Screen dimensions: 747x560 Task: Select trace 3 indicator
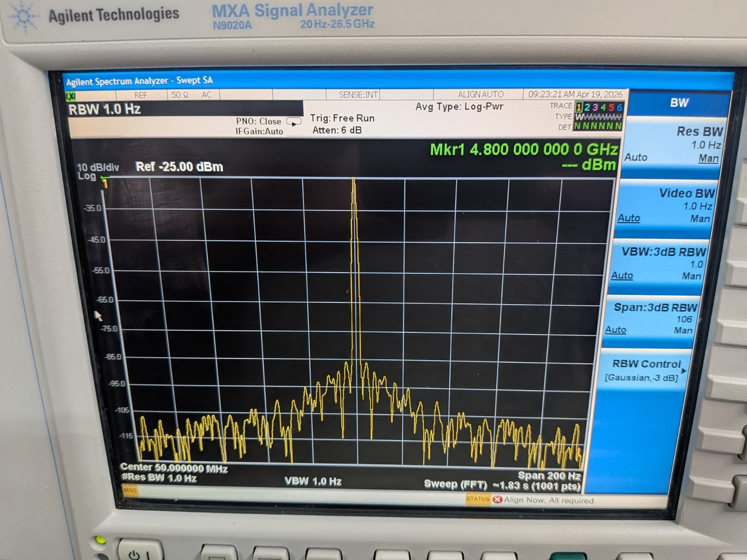pos(595,107)
